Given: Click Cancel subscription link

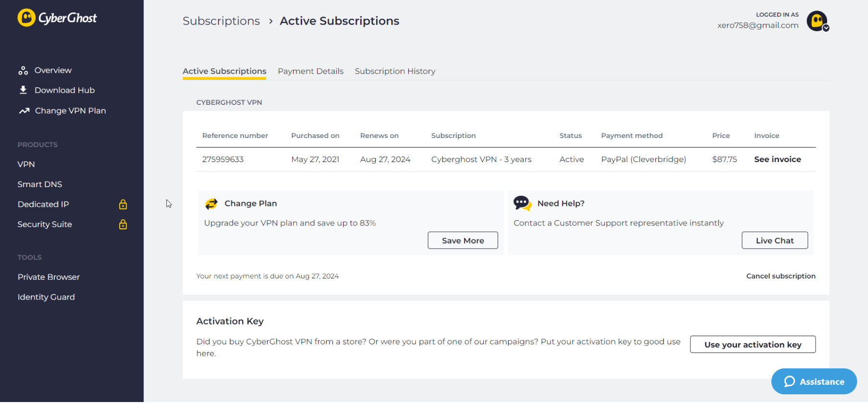Looking at the screenshot, I should click(781, 276).
